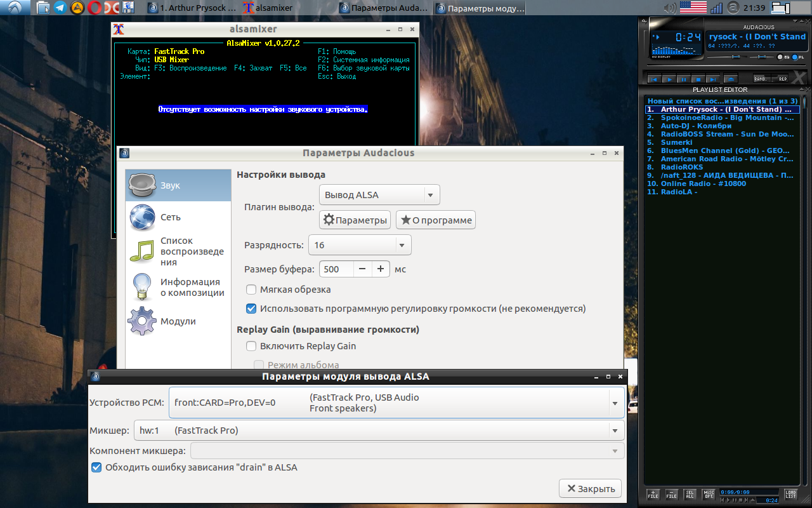Toggle the PL playlist window button
The width and height of the screenshot is (812, 508).
click(x=797, y=57)
